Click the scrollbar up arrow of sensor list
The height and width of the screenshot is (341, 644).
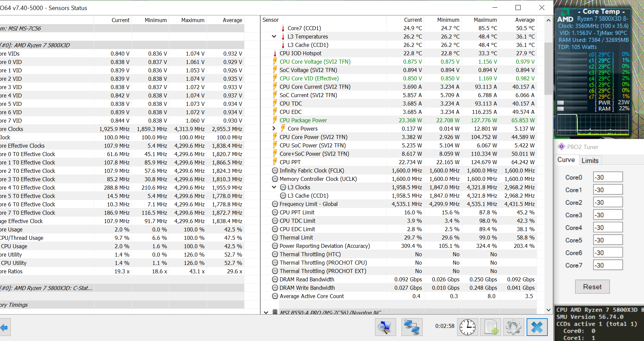click(548, 20)
